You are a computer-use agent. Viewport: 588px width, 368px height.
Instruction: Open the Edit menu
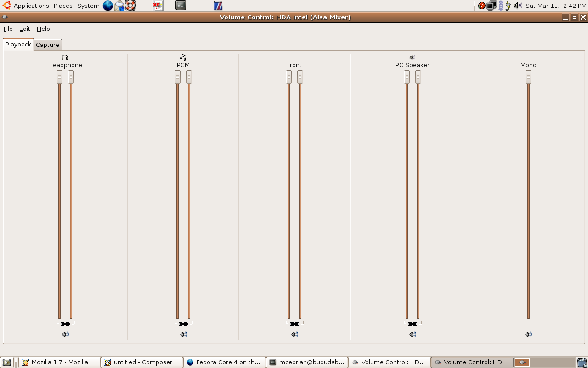click(x=24, y=29)
